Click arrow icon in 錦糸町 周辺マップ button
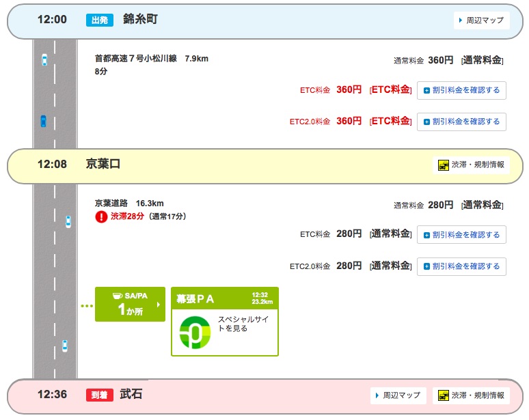The width and height of the screenshot is (529, 420). click(x=461, y=20)
